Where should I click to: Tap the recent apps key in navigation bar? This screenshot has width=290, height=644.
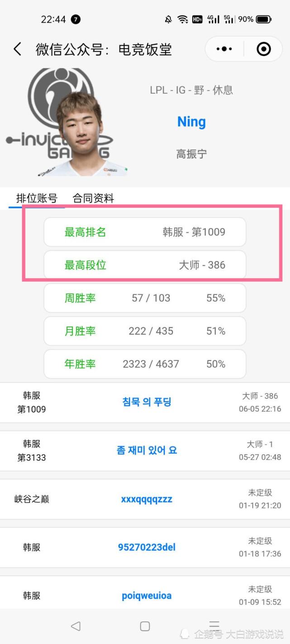(x=214, y=625)
